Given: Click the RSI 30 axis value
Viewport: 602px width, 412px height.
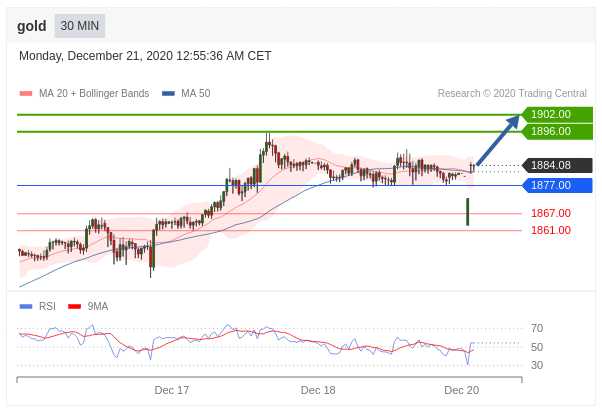Looking at the screenshot, I should 537,365.
